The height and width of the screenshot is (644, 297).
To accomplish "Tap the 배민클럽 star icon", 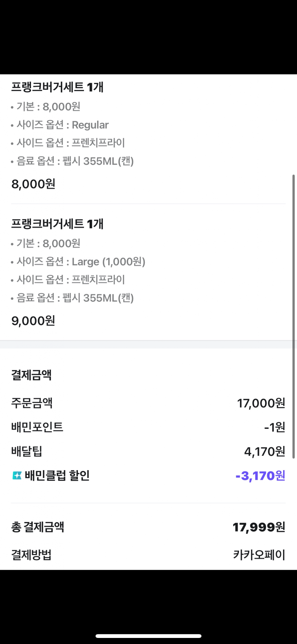I will [x=17, y=475].
